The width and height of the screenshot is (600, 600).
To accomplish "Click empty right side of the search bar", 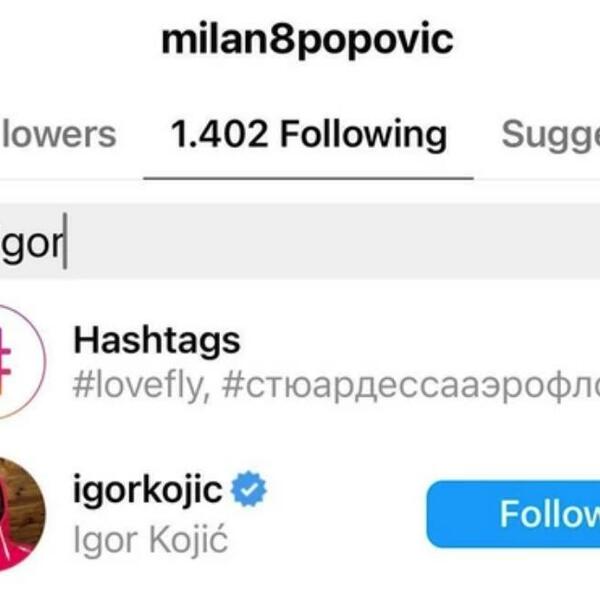I will point(450,243).
